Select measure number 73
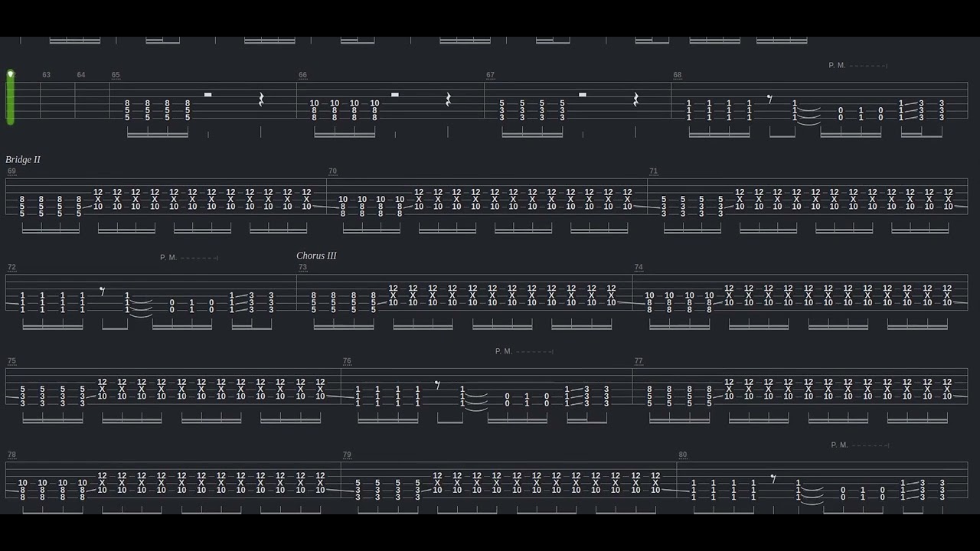 pyautogui.click(x=302, y=267)
